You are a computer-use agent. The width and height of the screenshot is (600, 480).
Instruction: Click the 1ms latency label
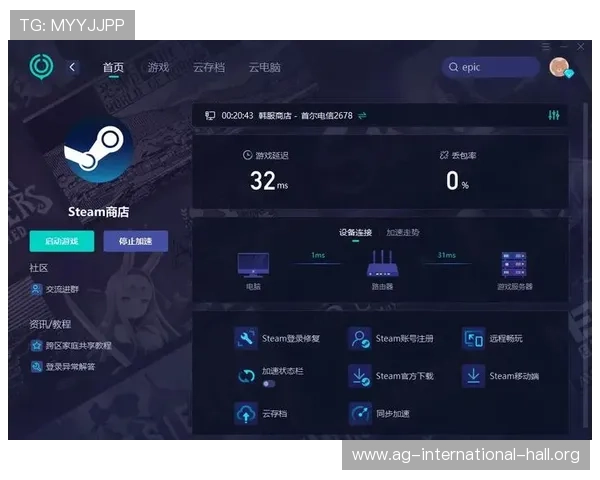(x=318, y=255)
